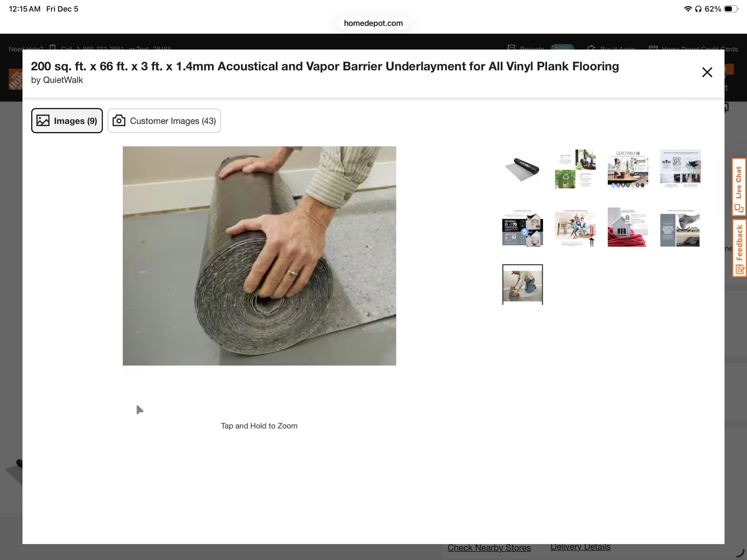Close the image gallery with X icon
The width and height of the screenshot is (747, 560).
click(707, 72)
